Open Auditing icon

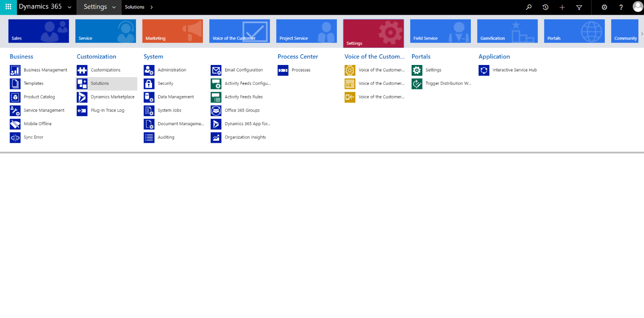tap(149, 137)
